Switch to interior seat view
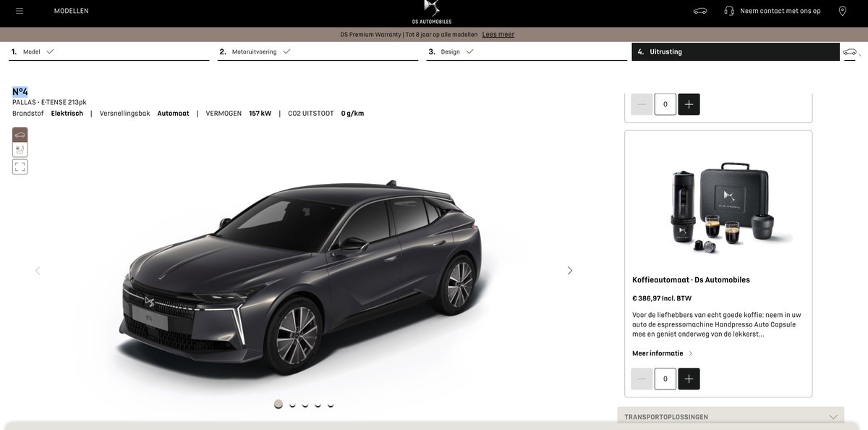 click(20, 150)
